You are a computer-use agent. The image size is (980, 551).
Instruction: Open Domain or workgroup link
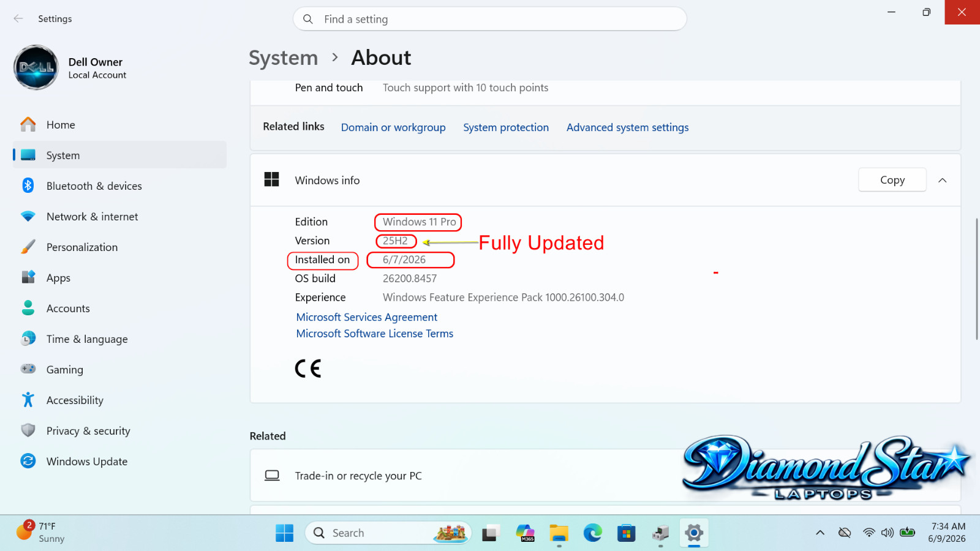(393, 127)
